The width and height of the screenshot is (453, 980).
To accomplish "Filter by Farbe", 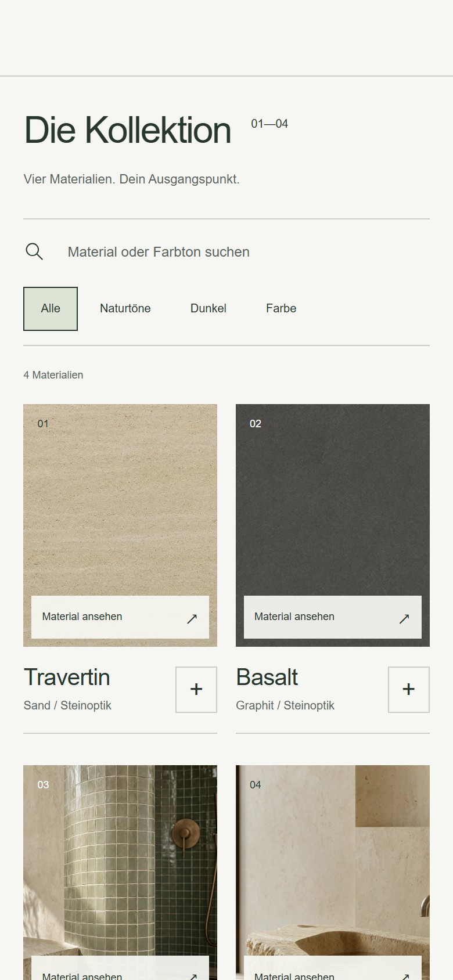I will (x=281, y=309).
